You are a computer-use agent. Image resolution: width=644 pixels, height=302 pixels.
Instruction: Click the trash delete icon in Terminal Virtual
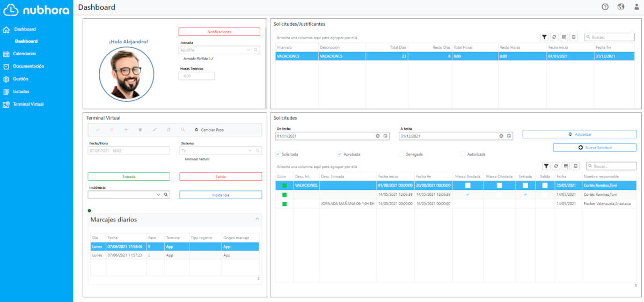141,130
